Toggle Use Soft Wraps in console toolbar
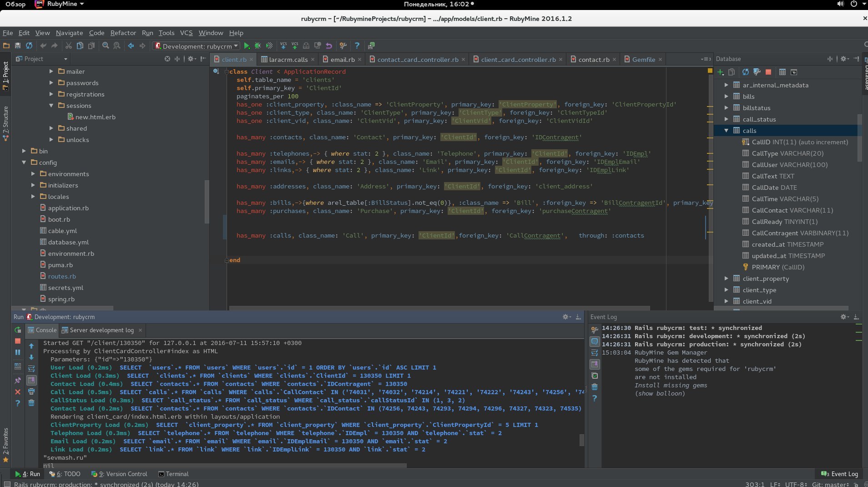 point(31,369)
